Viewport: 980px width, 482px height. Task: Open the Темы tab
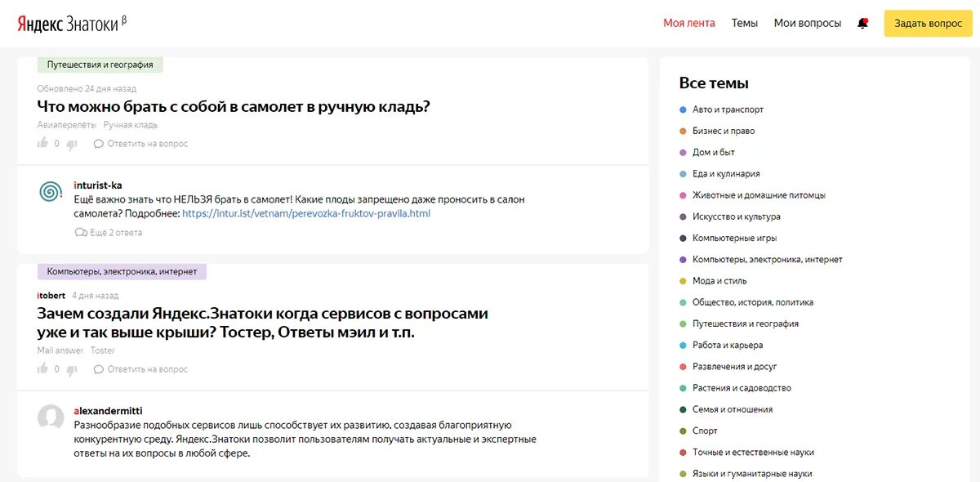coord(745,23)
